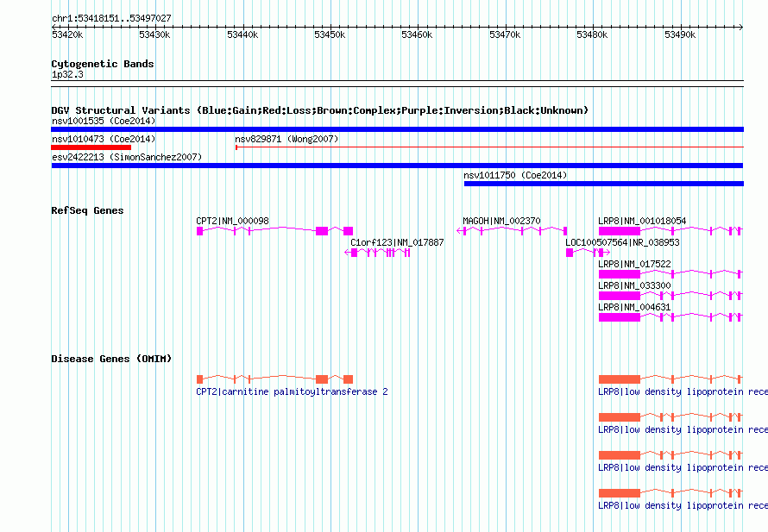Select large exon of LRP8 NM_001018054

click(619, 231)
